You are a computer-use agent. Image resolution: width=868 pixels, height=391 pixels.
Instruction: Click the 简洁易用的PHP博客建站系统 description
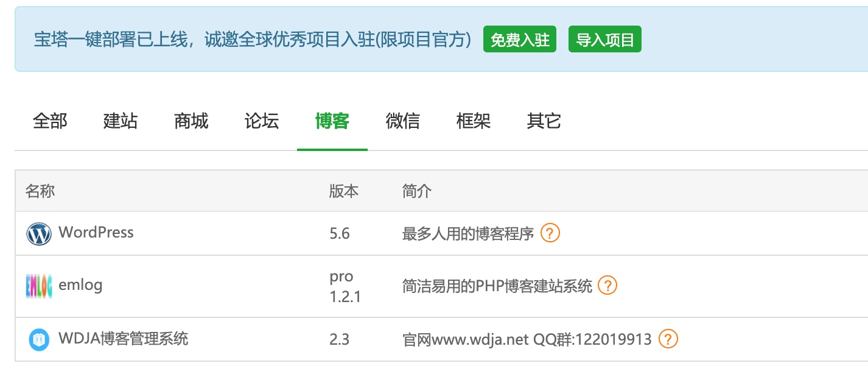(x=497, y=286)
